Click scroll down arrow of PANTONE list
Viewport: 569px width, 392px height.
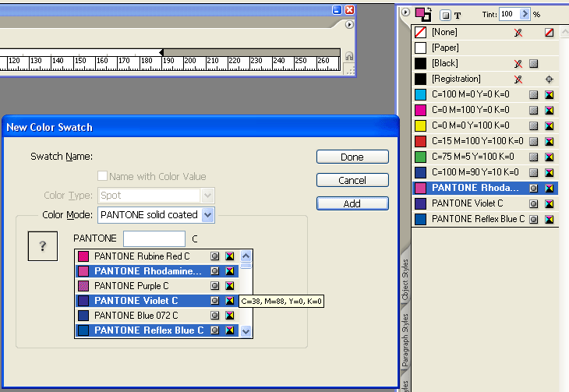246,331
